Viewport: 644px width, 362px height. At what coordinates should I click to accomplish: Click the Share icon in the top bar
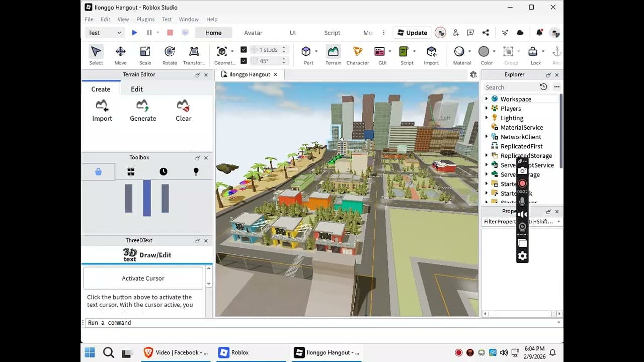click(486, 33)
